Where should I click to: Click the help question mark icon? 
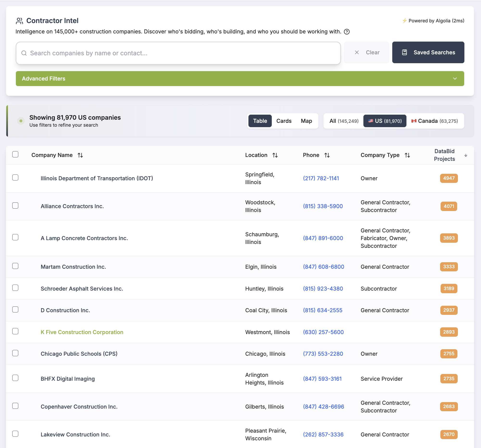347,32
